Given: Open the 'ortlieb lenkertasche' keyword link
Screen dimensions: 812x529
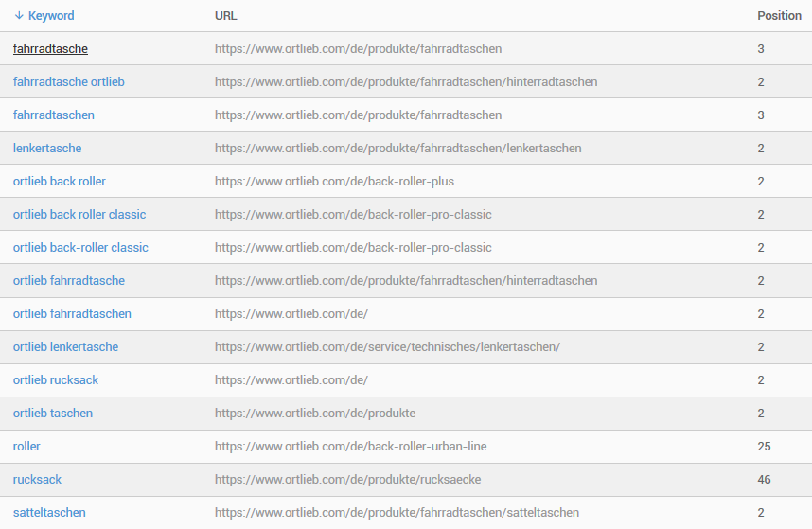Looking at the screenshot, I should pos(65,346).
